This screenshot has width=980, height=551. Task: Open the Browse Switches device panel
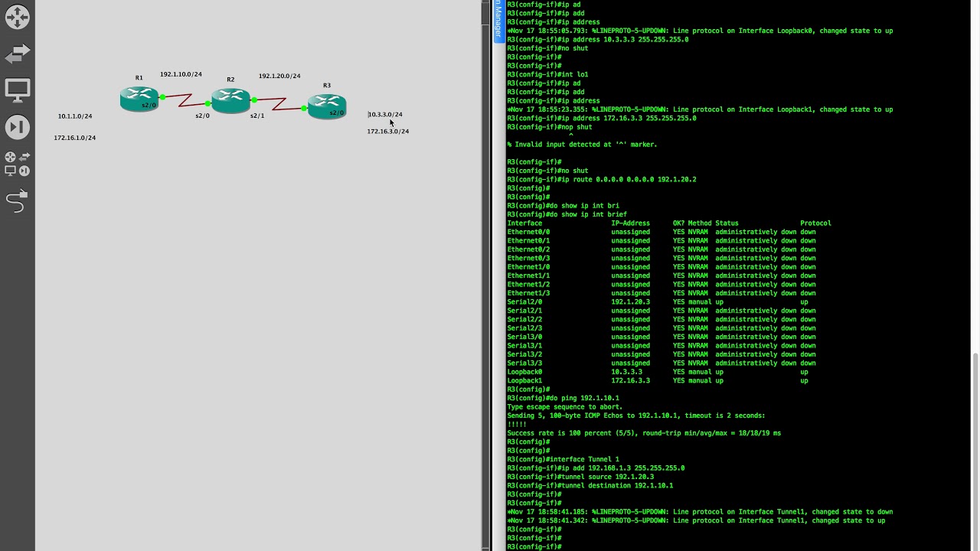click(17, 54)
